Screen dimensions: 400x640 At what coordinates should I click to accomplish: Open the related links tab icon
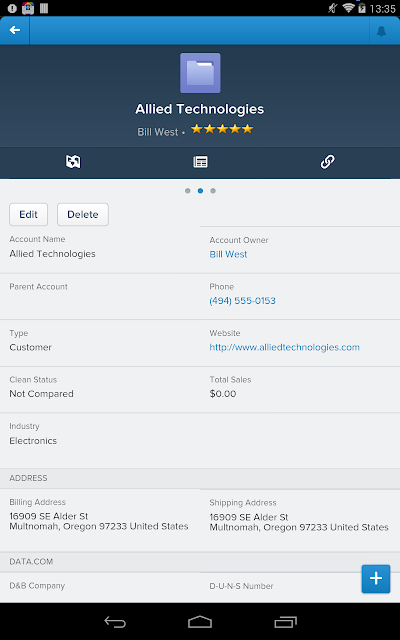click(327, 162)
